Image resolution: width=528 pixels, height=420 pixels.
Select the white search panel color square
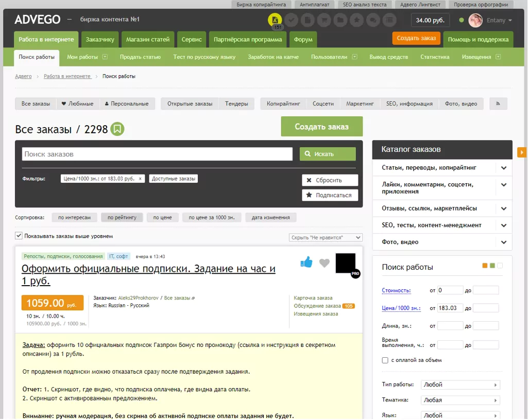point(500,266)
